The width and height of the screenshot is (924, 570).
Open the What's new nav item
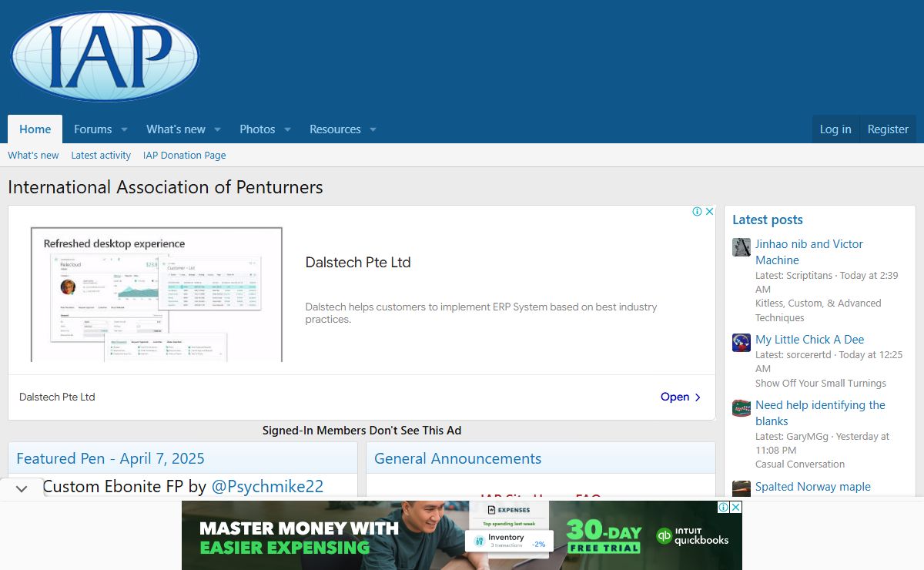tap(176, 129)
